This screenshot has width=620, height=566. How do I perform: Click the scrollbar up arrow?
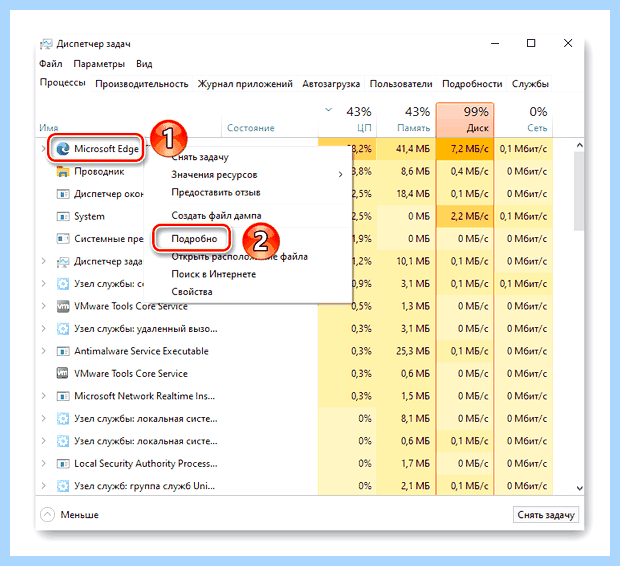click(x=579, y=145)
